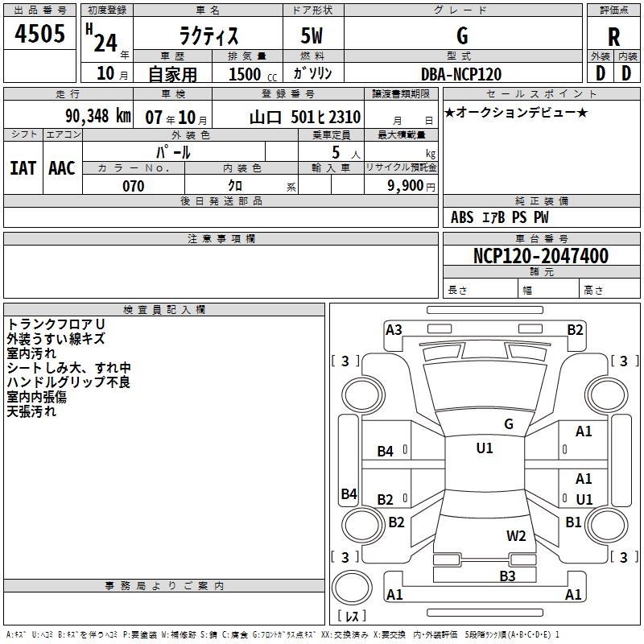644x644 pixels.
Task: Click the spare tire circle above [レス]
Action: [x=352, y=588]
